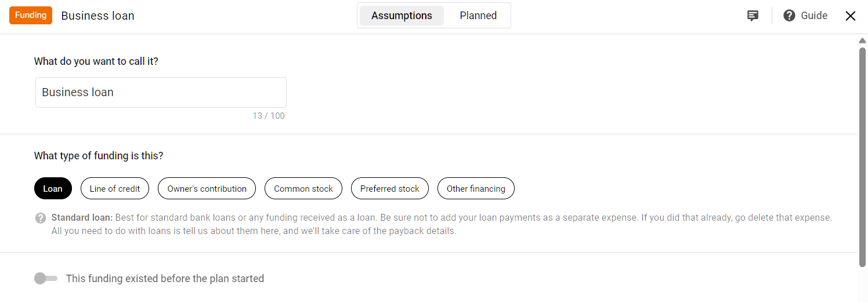The image size is (868, 303).
Task: Open the comments chat icon
Action: (753, 16)
